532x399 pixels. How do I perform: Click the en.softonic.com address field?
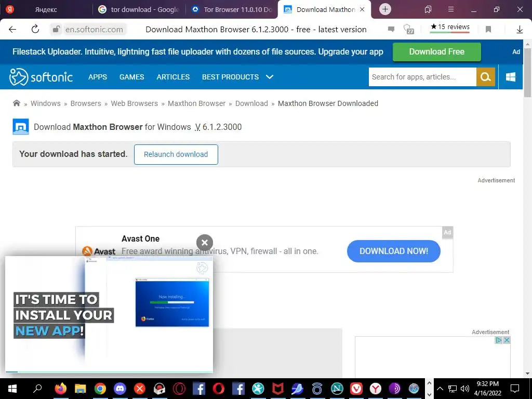pyautogui.click(x=95, y=30)
